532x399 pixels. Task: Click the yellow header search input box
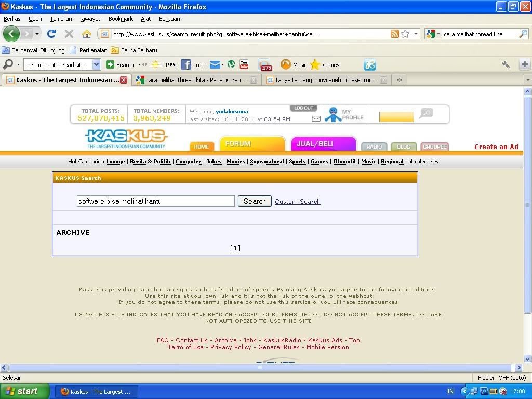click(396, 117)
